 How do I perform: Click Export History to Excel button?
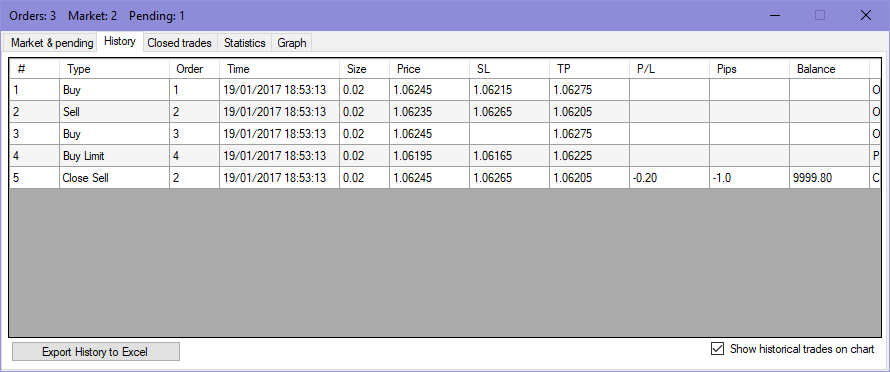95,352
